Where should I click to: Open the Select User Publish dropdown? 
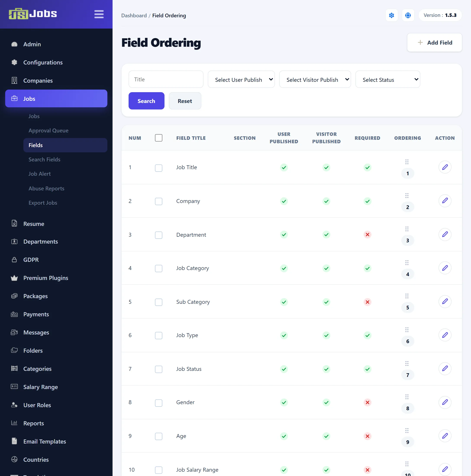241,79
